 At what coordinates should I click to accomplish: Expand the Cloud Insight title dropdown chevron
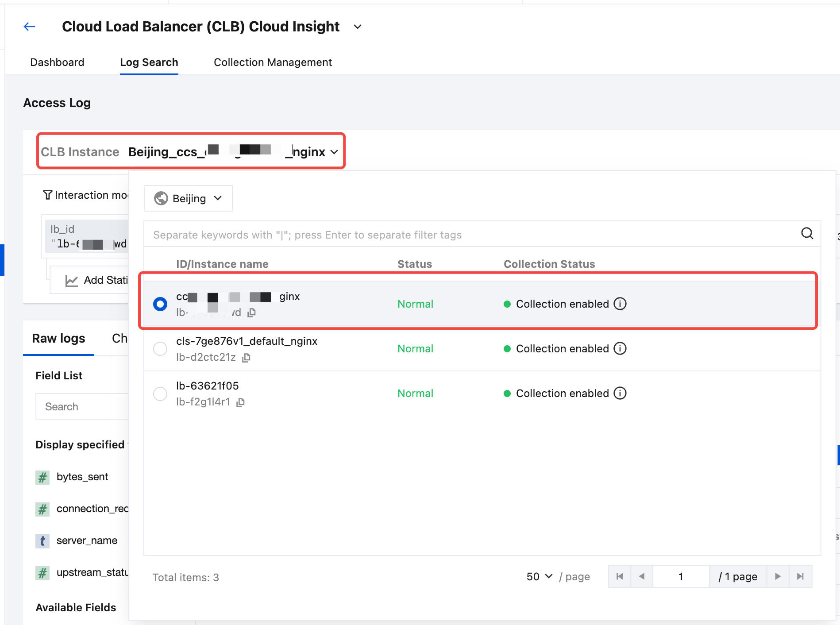[358, 27]
